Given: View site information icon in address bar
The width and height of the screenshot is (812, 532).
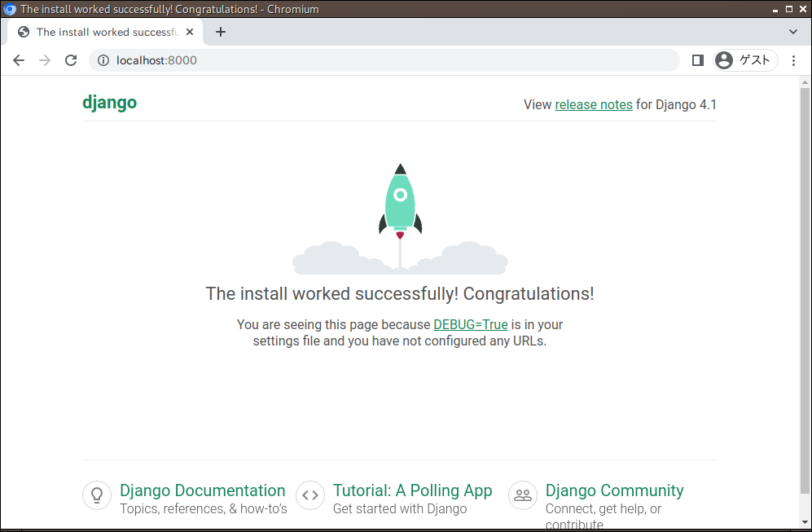Looking at the screenshot, I should click(103, 60).
